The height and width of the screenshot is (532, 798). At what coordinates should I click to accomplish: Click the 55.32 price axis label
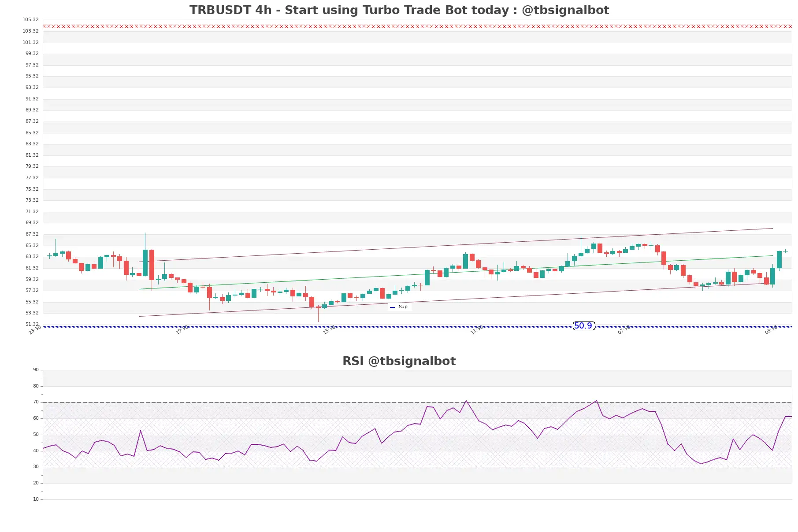click(32, 302)
